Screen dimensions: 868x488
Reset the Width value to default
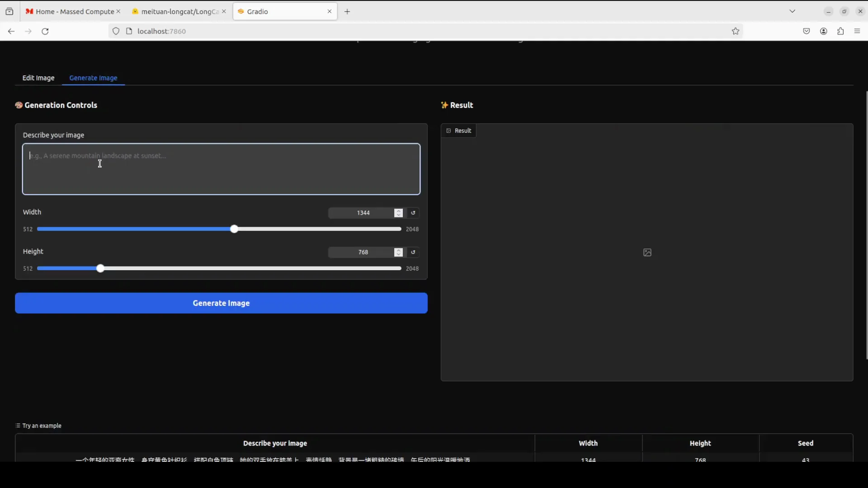point(413,213)
